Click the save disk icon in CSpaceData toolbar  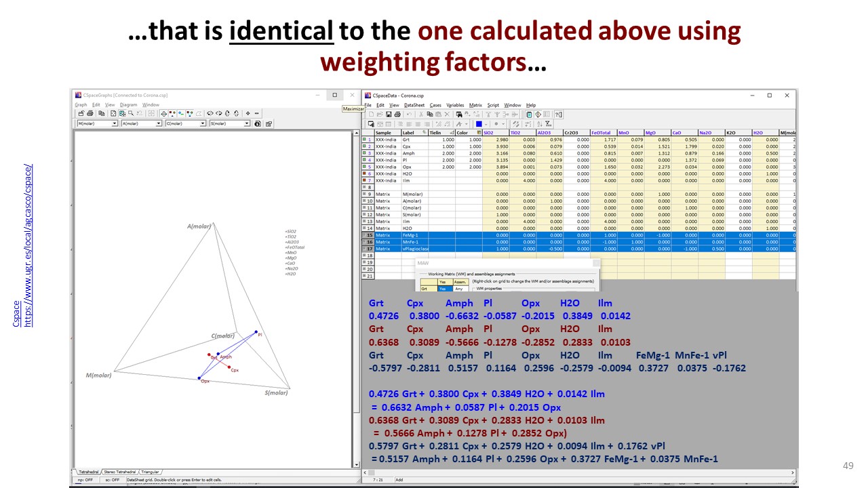pos(389,115)
